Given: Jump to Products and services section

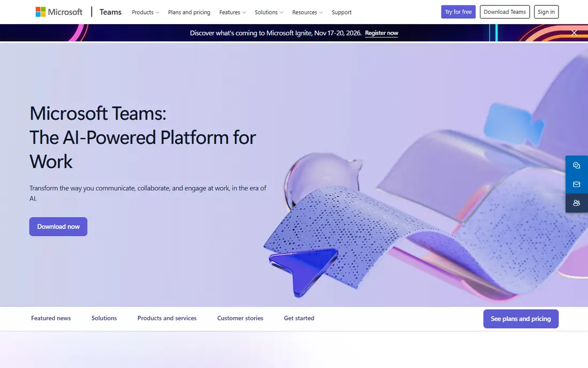Looking at the screenshot, I should click(167, 318).
